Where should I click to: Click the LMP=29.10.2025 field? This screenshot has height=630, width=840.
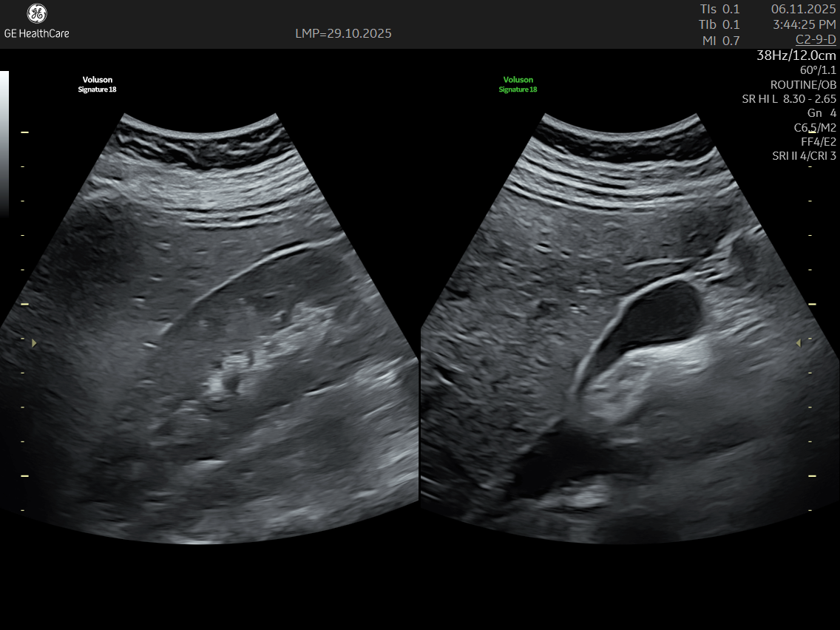coord(343,33)
